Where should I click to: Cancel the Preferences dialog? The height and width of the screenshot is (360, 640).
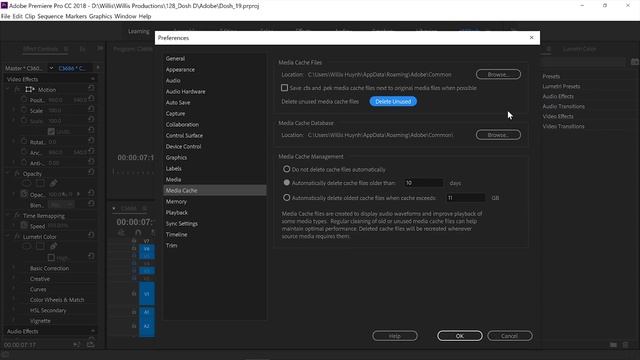(509, 336)
